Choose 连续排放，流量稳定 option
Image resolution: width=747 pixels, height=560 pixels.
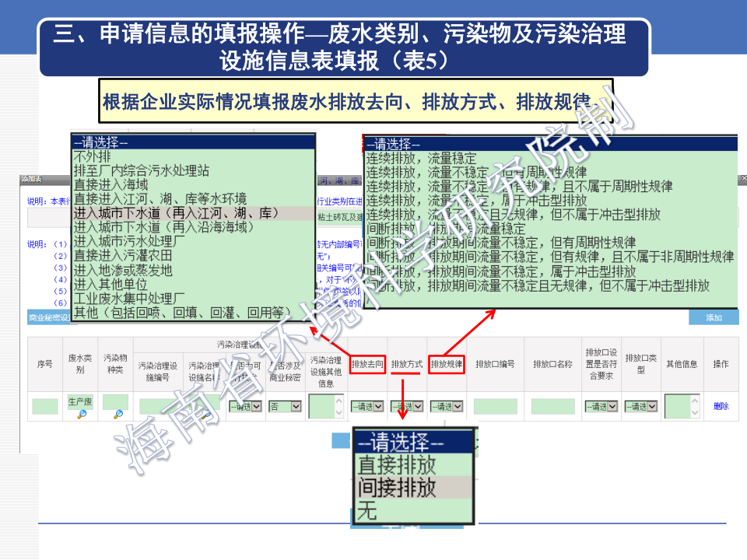pos(551,158)
